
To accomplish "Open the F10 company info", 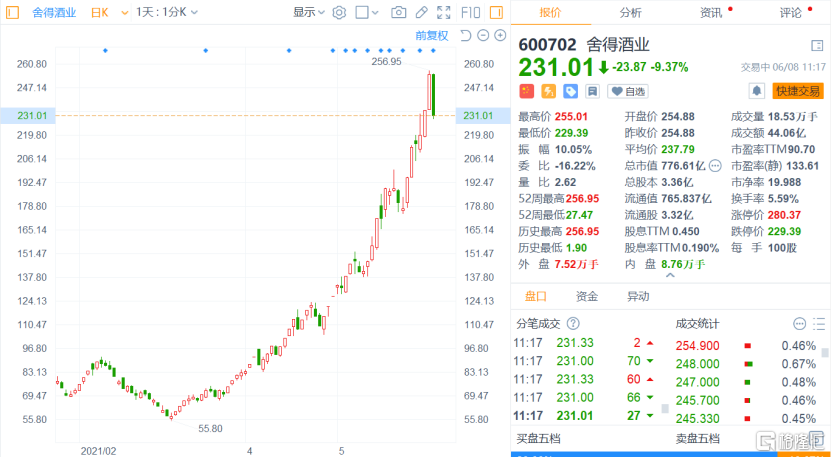I will point(471,12).
